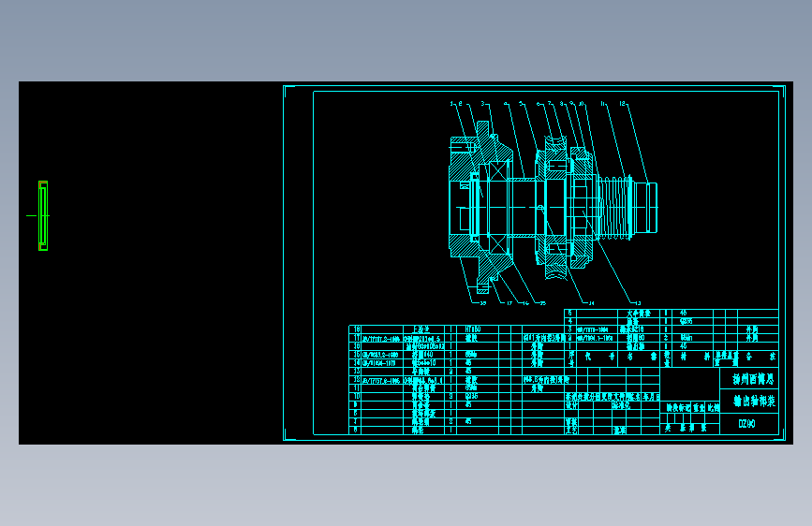Screen dimensions: 812x526
Task: Click part callout number 7 above assembly
Action: [550, 104]
